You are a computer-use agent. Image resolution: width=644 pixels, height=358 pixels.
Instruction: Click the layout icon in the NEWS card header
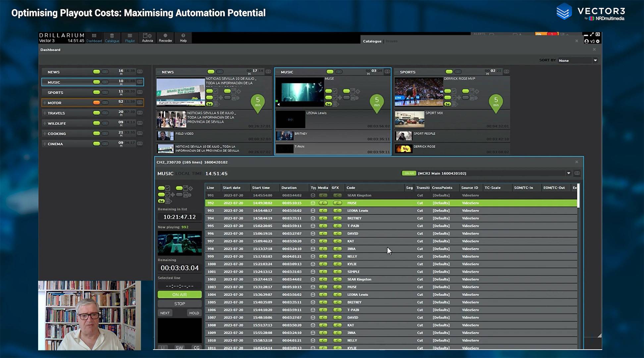point(268,72)
